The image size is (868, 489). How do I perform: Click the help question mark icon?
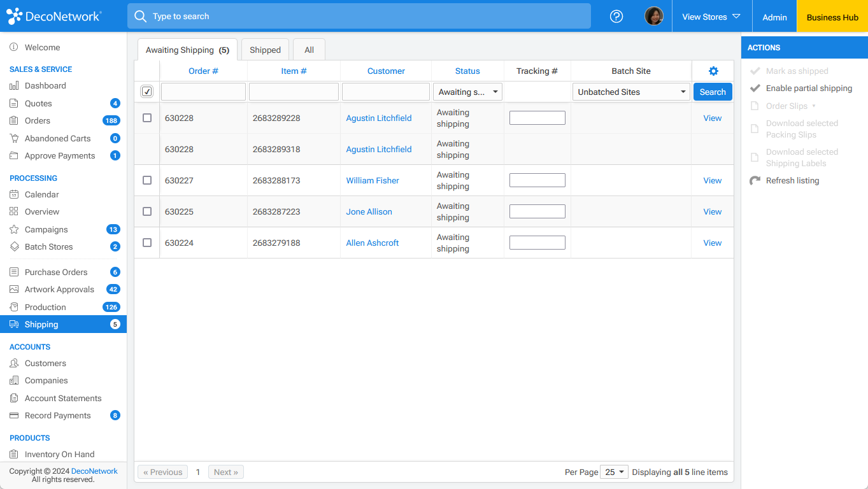616,16
